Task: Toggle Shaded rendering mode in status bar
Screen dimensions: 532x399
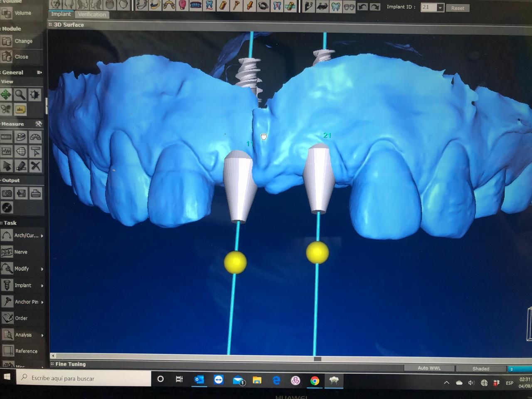Action: (481, 369)
